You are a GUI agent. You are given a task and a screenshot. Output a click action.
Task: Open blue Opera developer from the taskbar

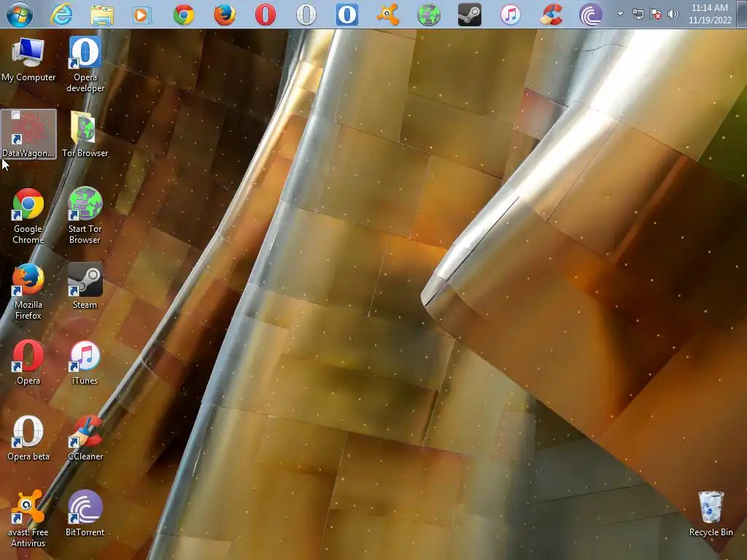click(347, 15)
